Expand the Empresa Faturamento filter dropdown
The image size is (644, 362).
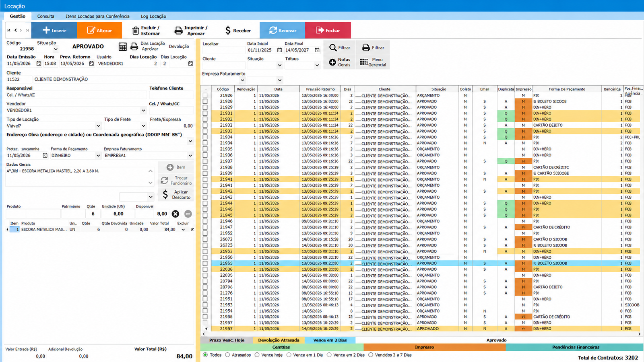pyautogui.click(x=279, y=80)
